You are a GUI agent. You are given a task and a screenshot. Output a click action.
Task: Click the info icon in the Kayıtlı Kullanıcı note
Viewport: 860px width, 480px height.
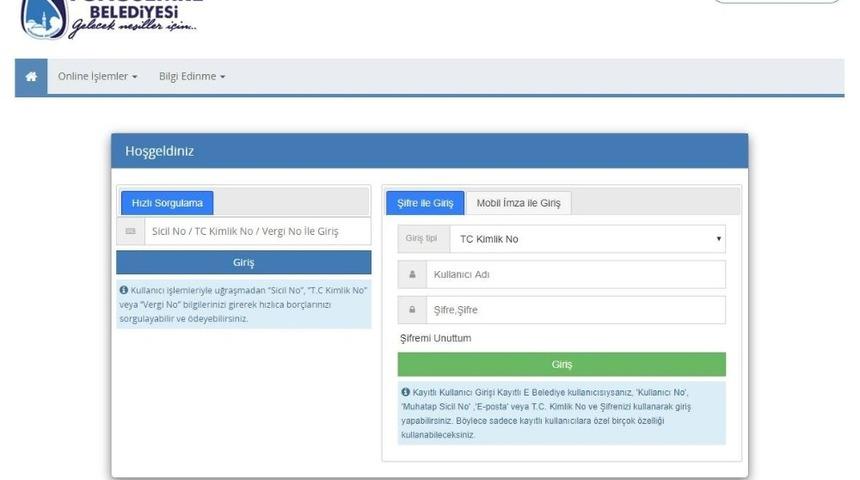[x=405, y=392]
